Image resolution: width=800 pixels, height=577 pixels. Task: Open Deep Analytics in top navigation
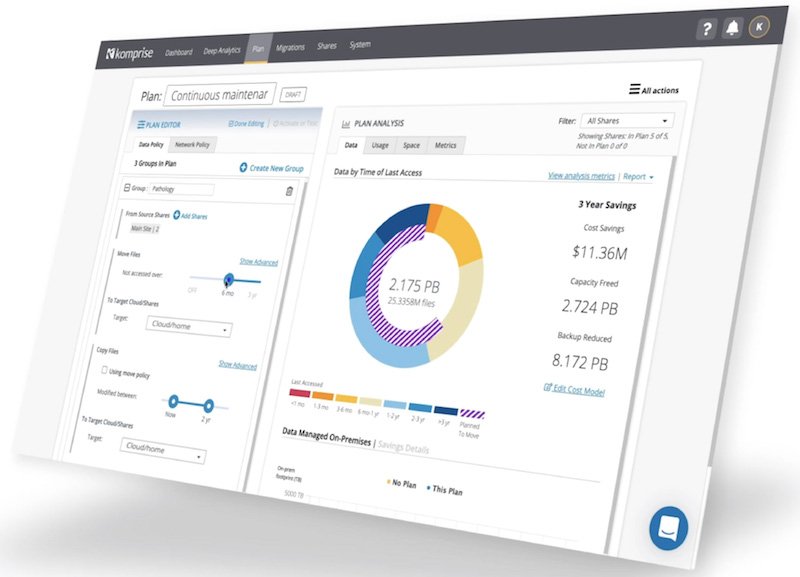221,51
